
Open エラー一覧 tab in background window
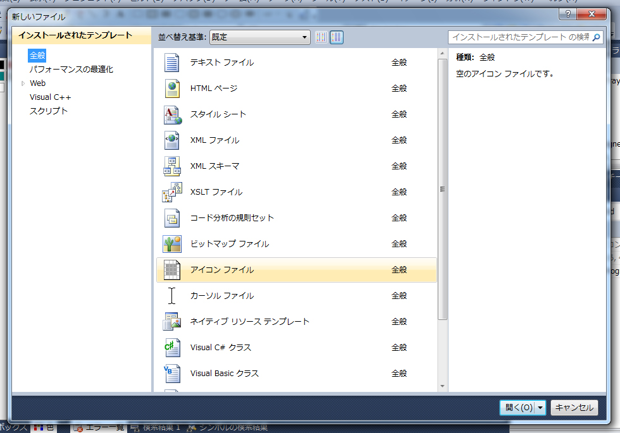tap(100, 428)
